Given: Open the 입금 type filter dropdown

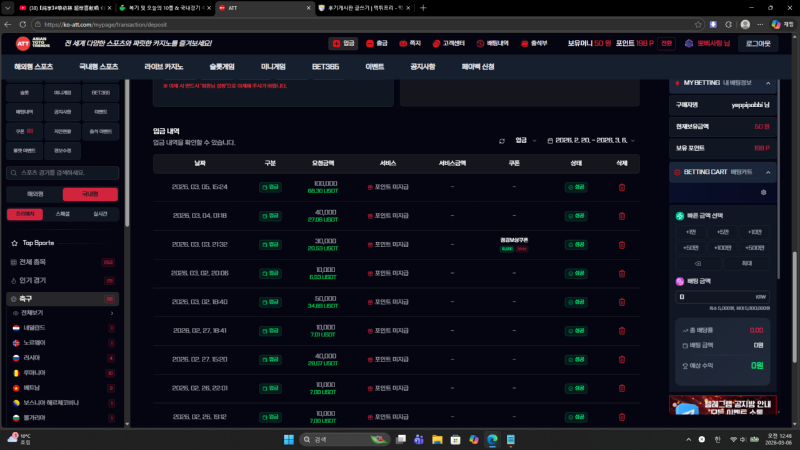Looking at the screenshot, I should (526, 141).
